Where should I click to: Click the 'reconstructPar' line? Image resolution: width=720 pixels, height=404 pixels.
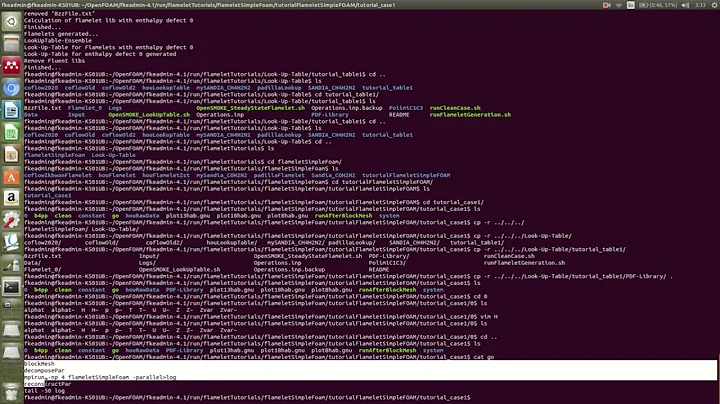coord(47,384)
